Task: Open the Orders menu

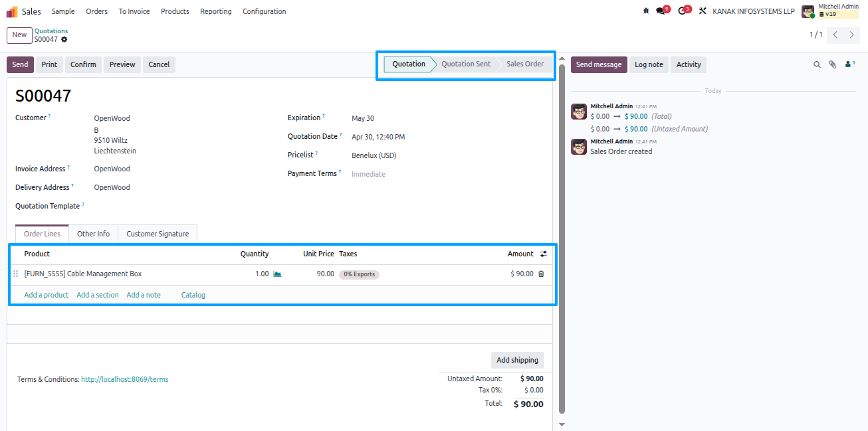Action: 97,11
